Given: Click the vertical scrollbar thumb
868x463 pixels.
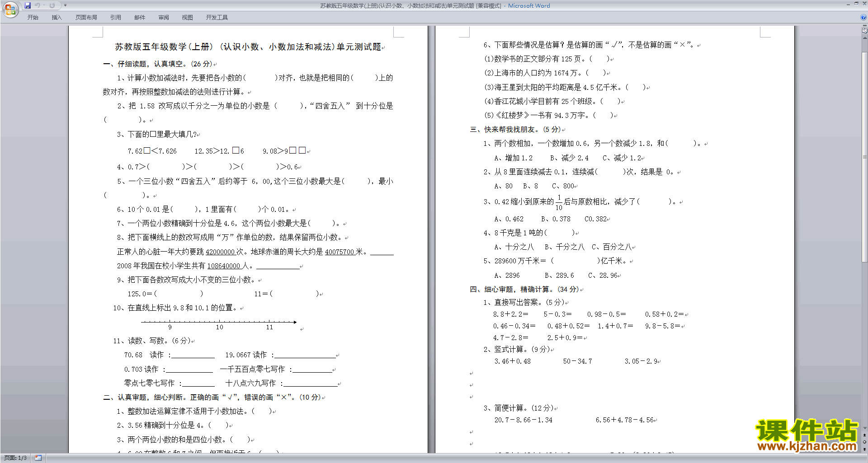Looking at the screenshot, I should pyautogui.click(x=864, y=157).
